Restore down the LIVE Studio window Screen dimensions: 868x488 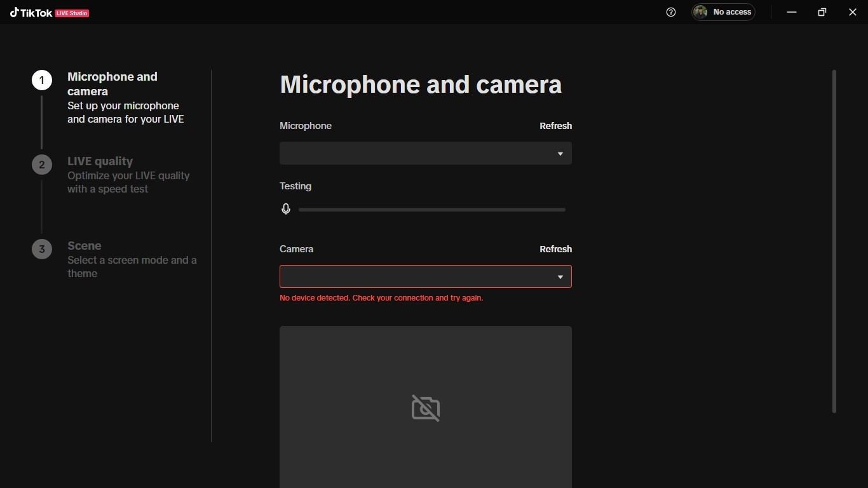click(822, 12)
